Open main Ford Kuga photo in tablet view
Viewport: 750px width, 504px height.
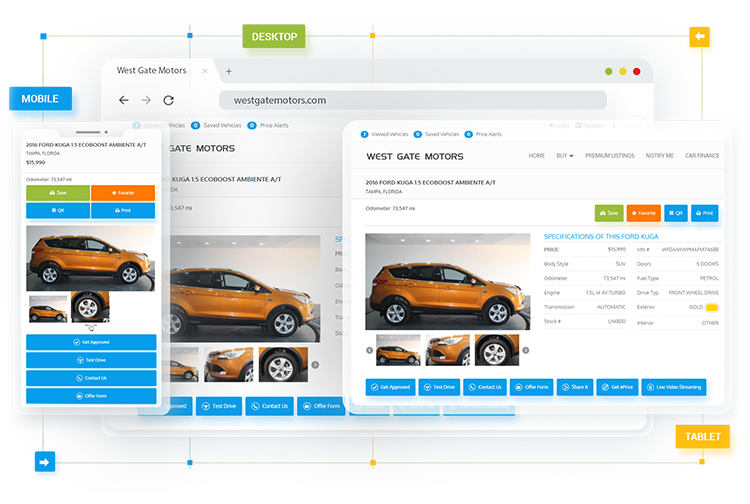point(447,282)
